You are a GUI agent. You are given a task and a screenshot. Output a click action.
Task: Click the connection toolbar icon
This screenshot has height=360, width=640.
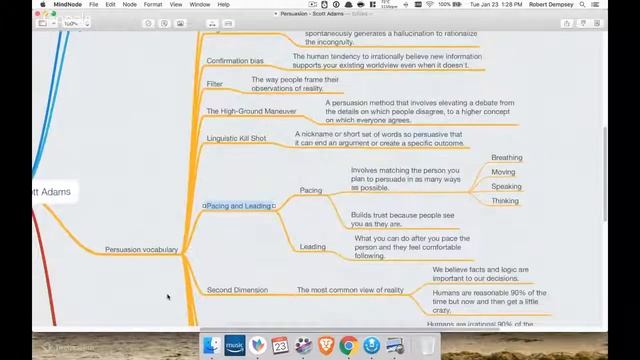coord(212,24)
